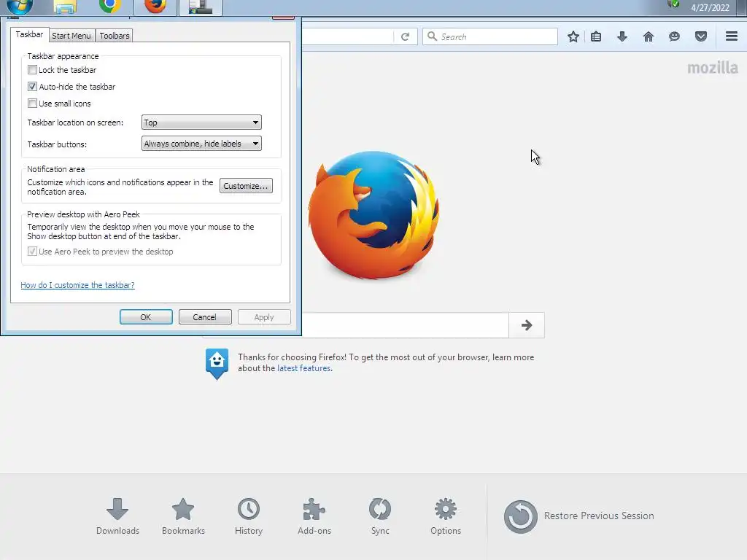Viewport: 747px width, 560px height.
Task: Click the mozilla wordmark
Action: click(x=713, y=68)
